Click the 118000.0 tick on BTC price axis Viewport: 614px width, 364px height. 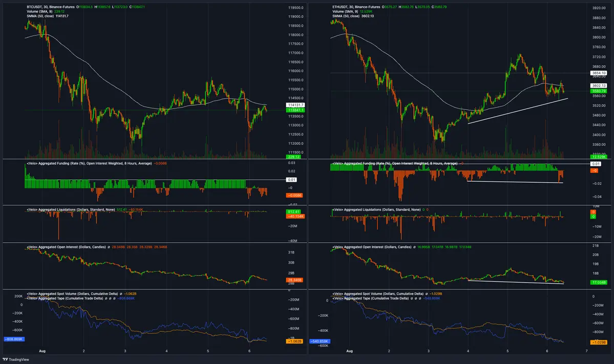pyautogui.click(x=295, y=35)
